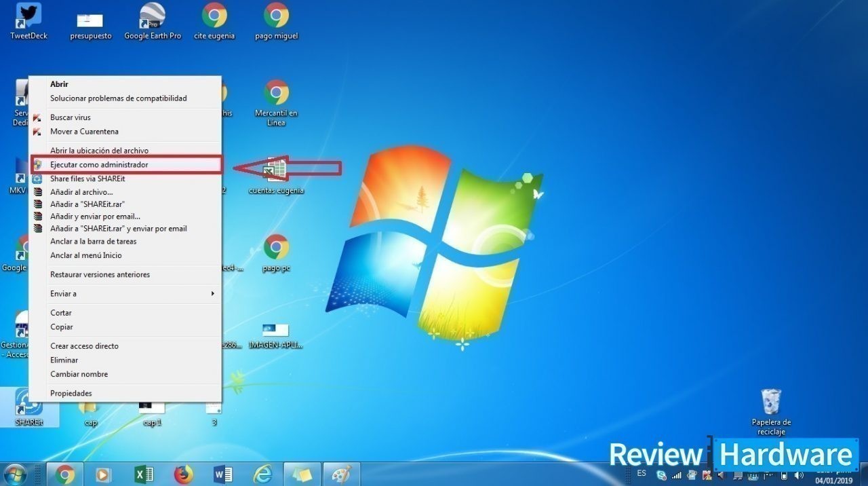
Task: Select the pago miguel Chrome shortcut
Action: (x=276, y=22)
